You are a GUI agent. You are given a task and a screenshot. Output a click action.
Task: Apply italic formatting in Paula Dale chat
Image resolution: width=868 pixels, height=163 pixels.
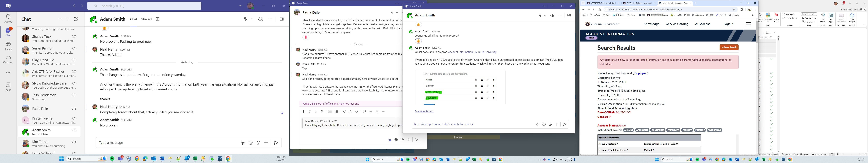(310, 112)
